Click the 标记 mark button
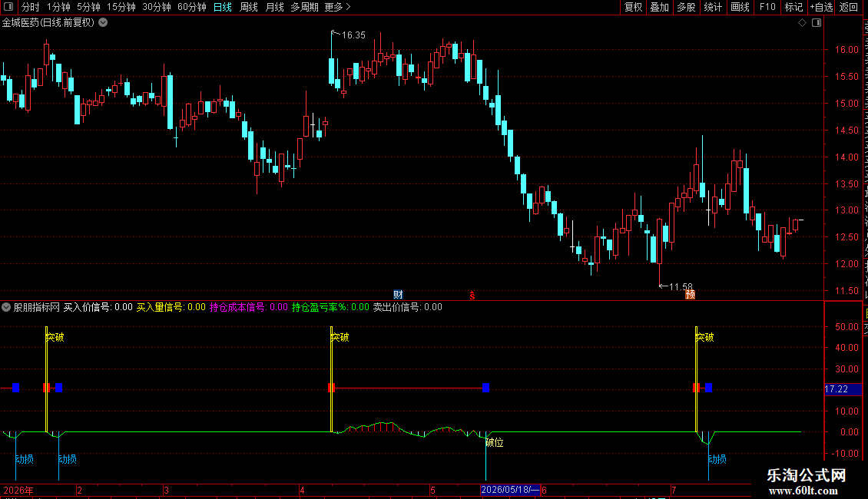 793,7
